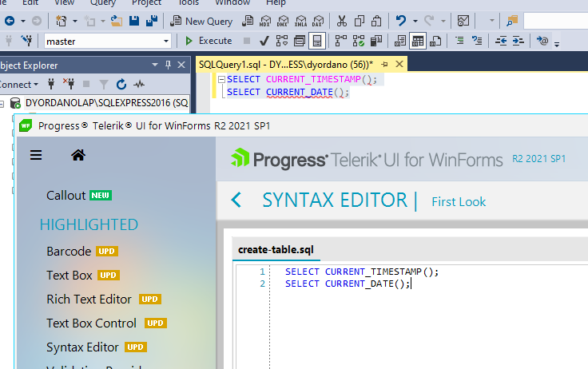Parse the query with checkmark icon
This screenshot has width=588, height=369.
tap(264, 41)
